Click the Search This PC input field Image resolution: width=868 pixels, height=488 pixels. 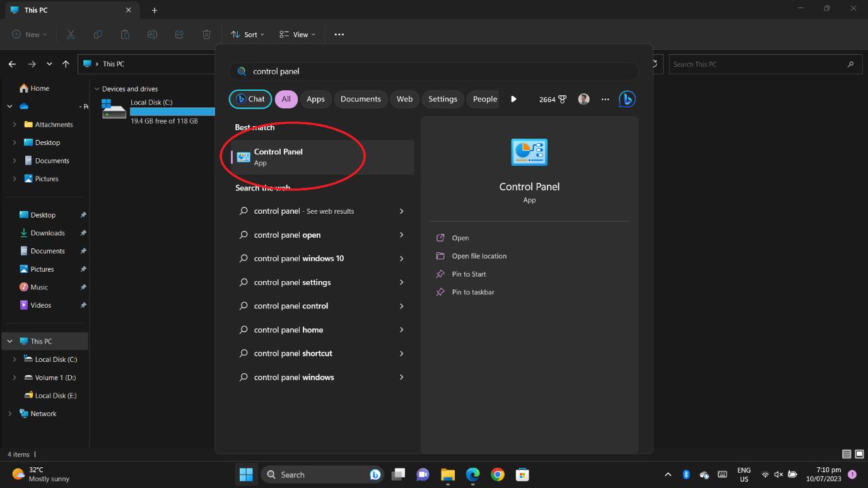click(763, 64)
